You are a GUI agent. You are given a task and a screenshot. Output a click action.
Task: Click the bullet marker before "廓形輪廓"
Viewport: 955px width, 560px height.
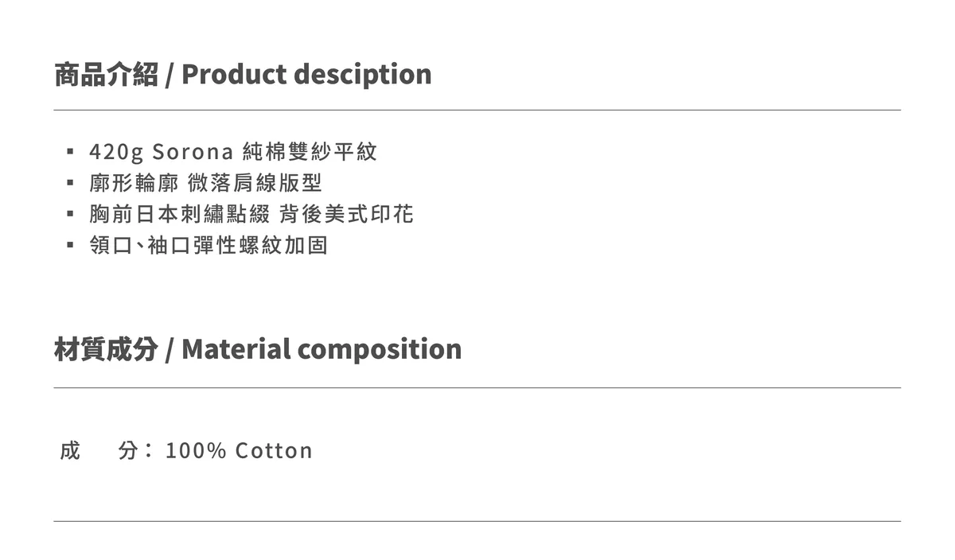pyautogui.click(x=71, y=182)
